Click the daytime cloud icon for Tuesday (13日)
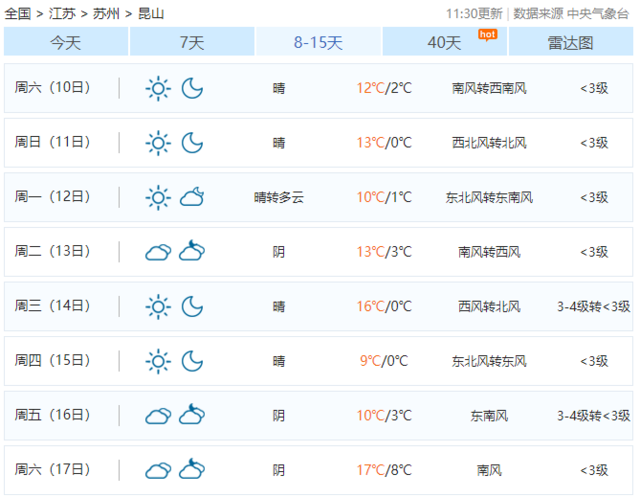 point(158,252)
